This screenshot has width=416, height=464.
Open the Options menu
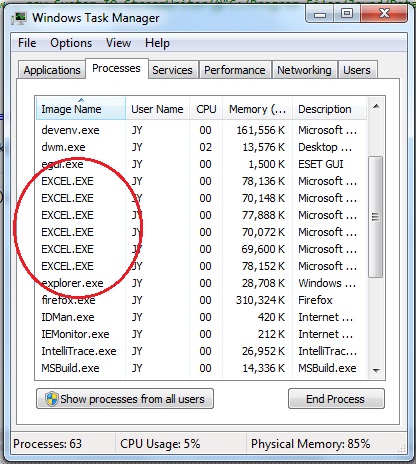(x=71, y=43)
